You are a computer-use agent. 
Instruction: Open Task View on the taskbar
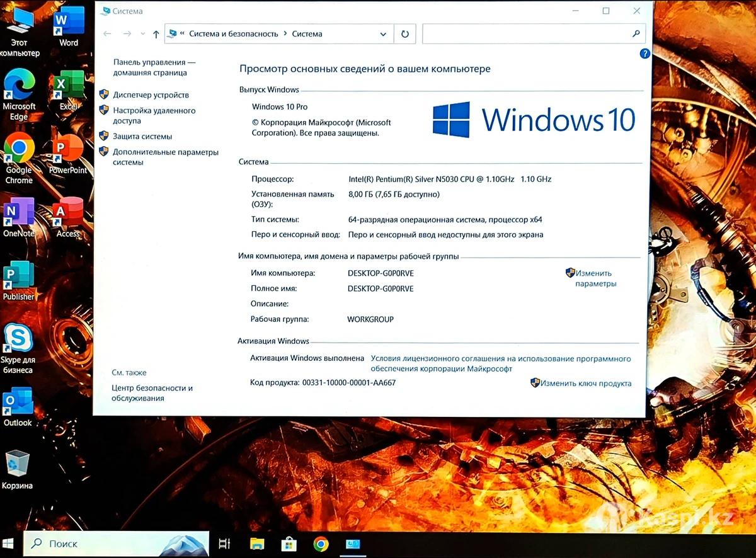coord(224,544)
